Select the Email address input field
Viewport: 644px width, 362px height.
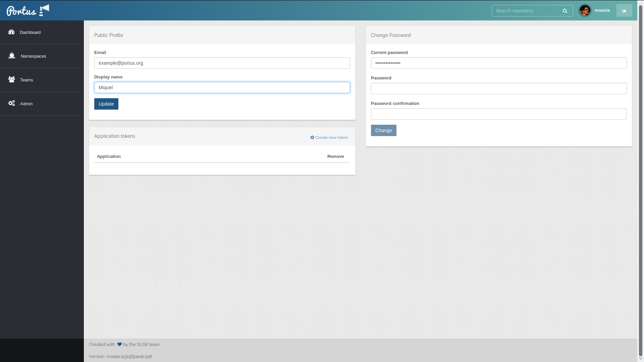pyautogui.click(x=222, y=63)
